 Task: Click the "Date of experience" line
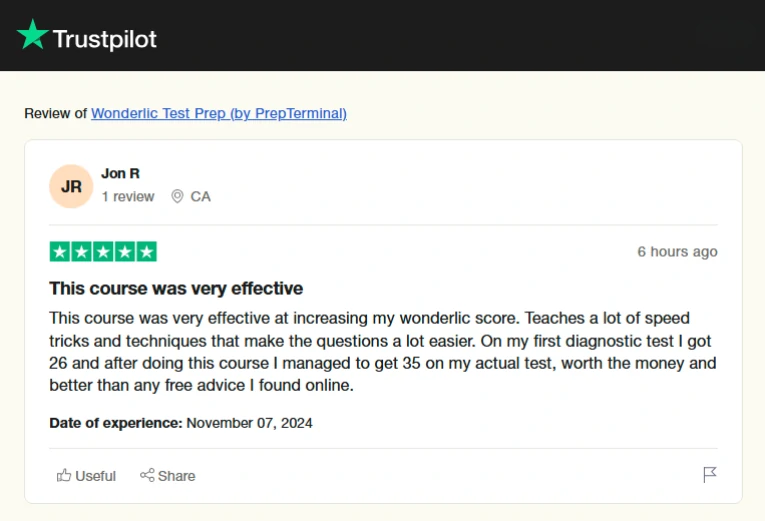coord(181,423)
